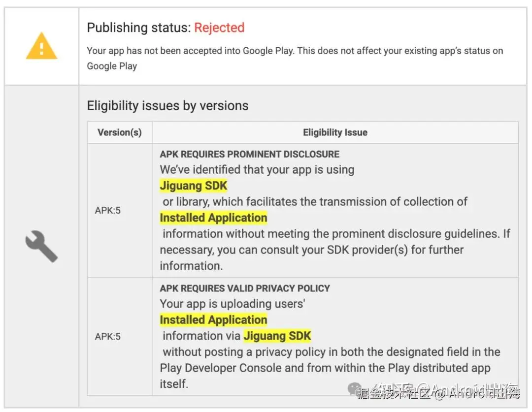
Task: Click the red Rejected status text
Action: point(219,28)
